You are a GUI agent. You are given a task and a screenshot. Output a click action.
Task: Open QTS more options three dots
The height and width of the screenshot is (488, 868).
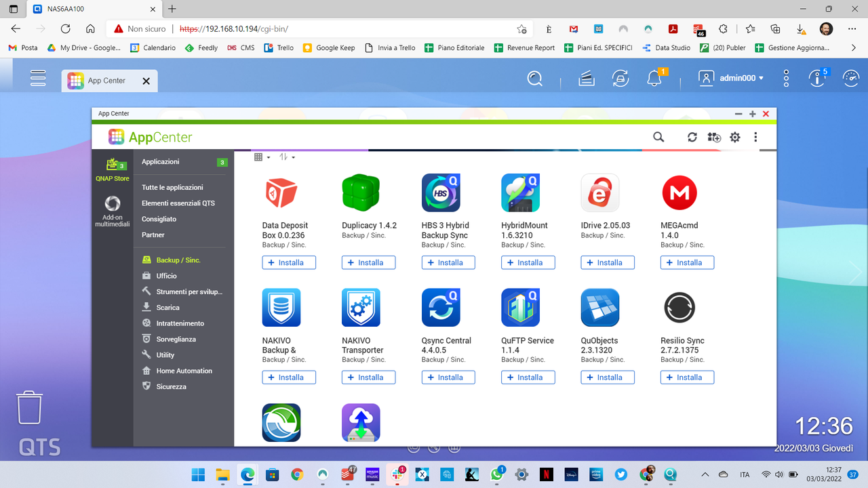[x=786, y=79]
